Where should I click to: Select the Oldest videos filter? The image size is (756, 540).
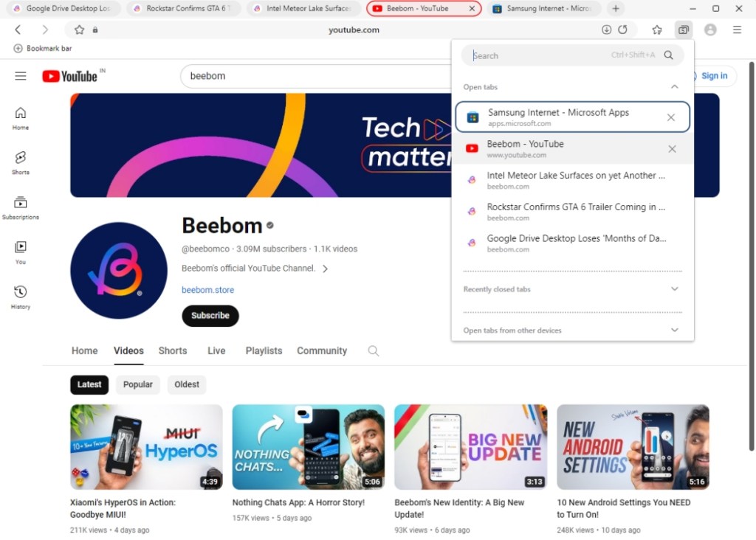point(186,384)
